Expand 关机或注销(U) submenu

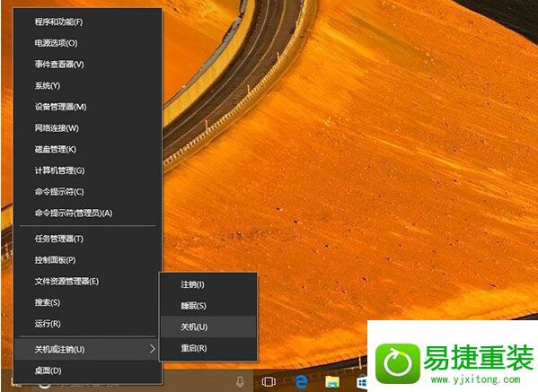pyautogui.click(x=87, y=349)
